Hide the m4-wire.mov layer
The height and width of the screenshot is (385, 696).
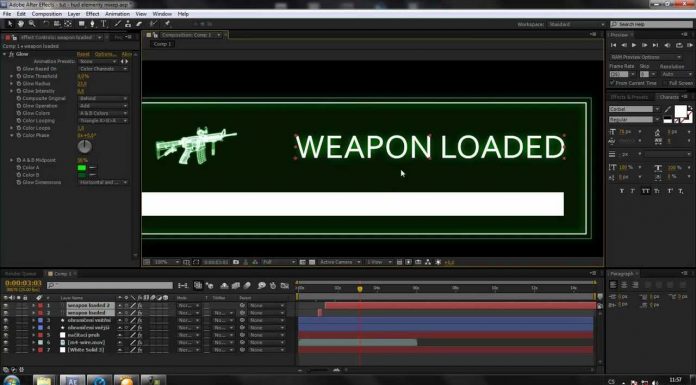pyautogui.click(x=5, y=342)
